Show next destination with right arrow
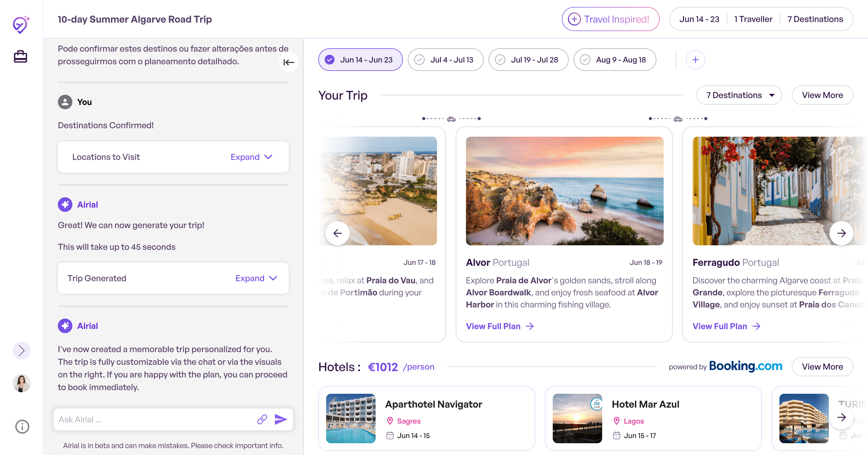The height and width of the screenshot is (455, 868). 841,233
